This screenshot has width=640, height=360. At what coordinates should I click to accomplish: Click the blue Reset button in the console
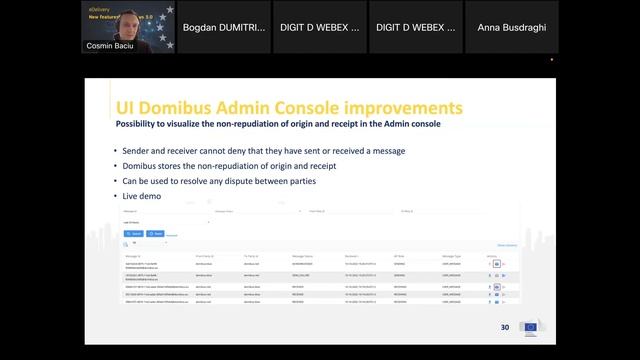[156, 233]
